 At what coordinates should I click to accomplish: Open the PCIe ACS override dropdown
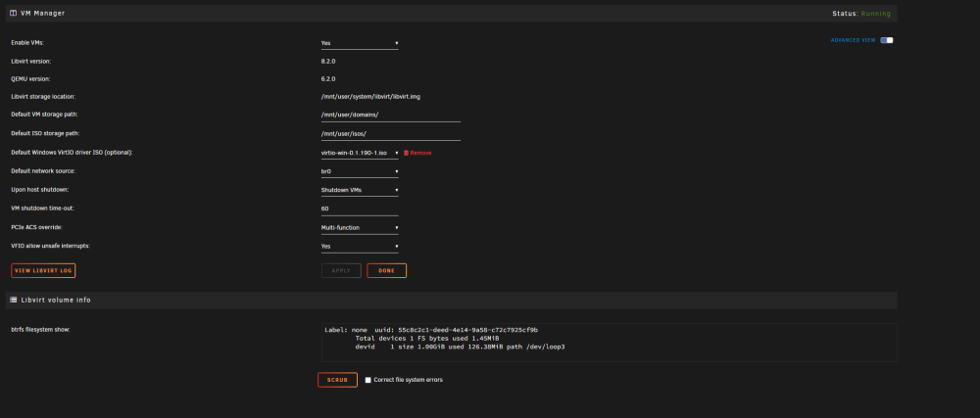(x=360, y=228)
